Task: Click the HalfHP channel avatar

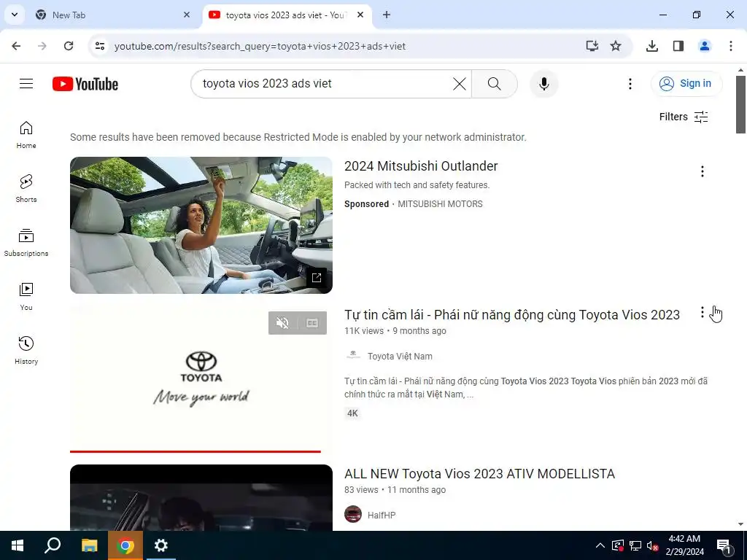Action: coord(353,514)
